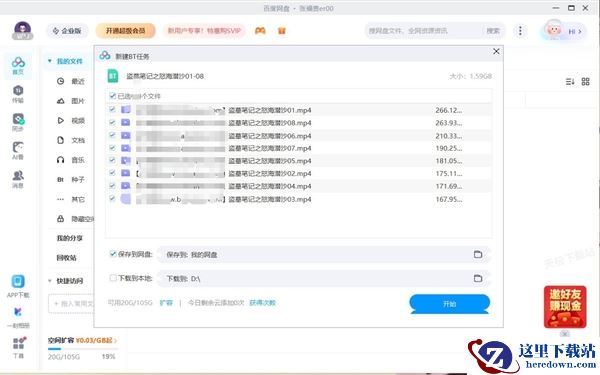Image resolution: width=600 pixels, height=375 pixels.
Task: Click the lock icon for 隐藏空间
Action: [60, 219]
